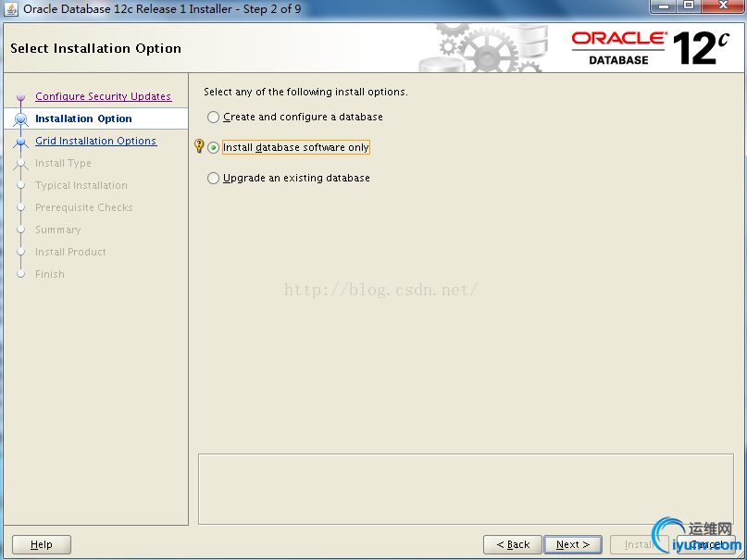This screenshot has width=747, height=560.
Task: Click the 'Finish' step text
Action: (x=50, y=274)
